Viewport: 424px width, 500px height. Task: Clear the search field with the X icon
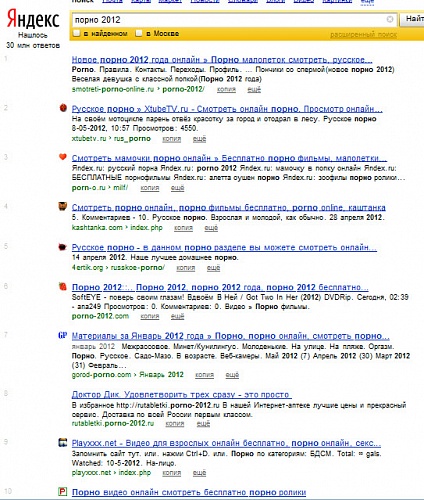coord(390,19)
